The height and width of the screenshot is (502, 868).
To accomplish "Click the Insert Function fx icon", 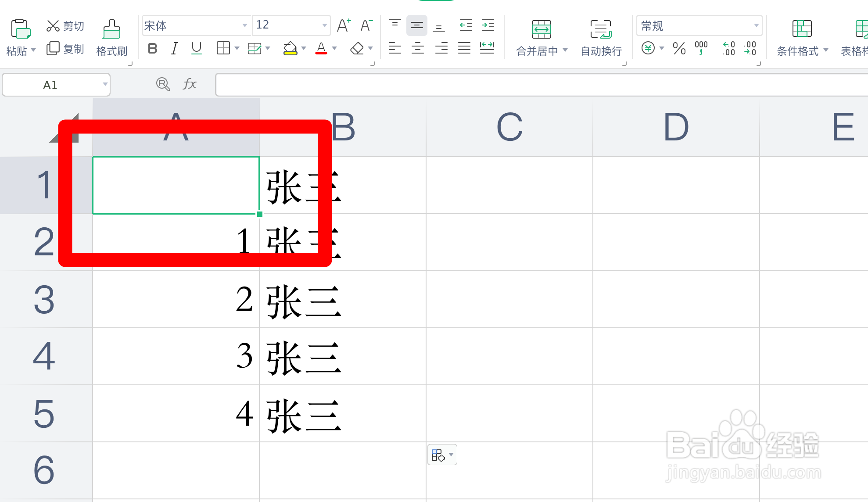I will point(189,84).
